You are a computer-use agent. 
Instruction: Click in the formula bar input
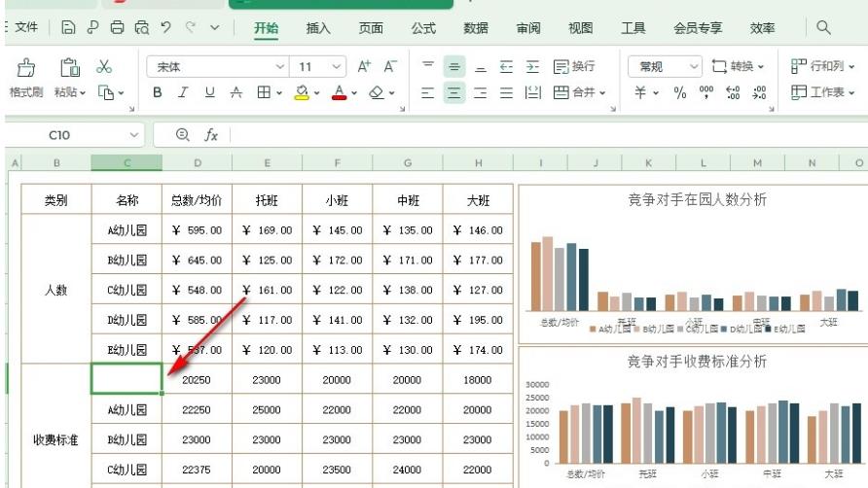click(x=548, y=135)
